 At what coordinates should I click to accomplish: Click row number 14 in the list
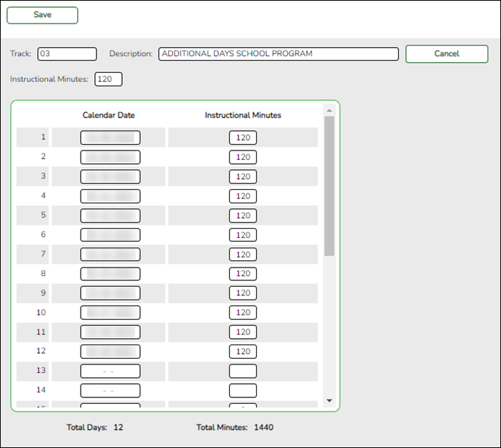point(41,390)
